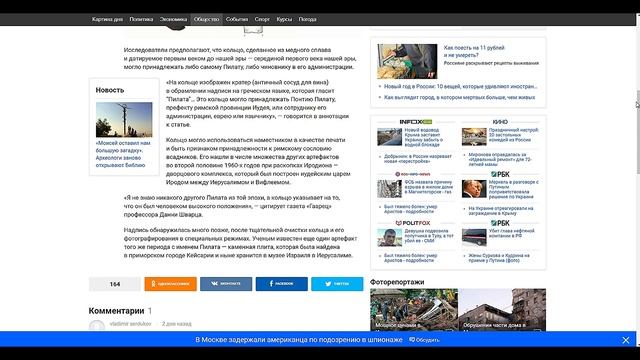This screenshot has width=640, height=360.
Task: Open 'Обрушение части дома' photo report thumbnail
Action: pyautogui.click(x=502, y=310)
